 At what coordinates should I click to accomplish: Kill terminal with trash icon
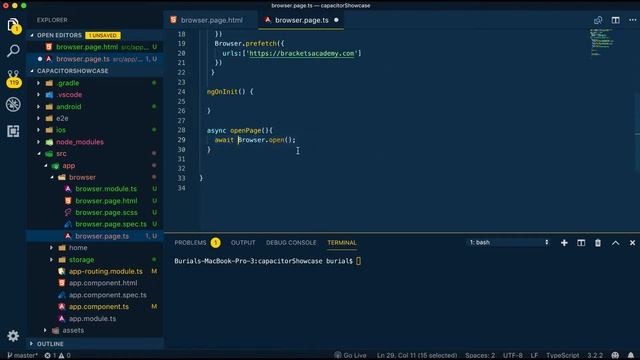click(598, 243)
